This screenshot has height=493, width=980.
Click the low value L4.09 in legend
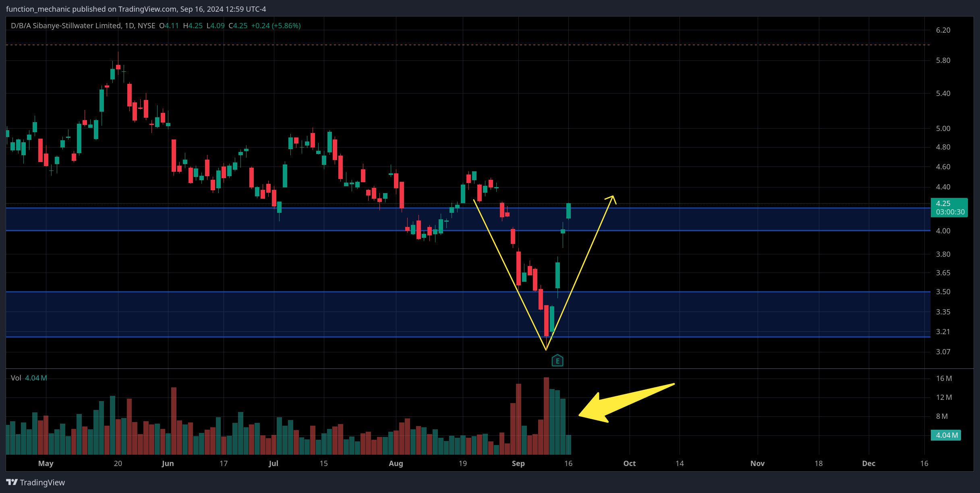coord(215,25)
